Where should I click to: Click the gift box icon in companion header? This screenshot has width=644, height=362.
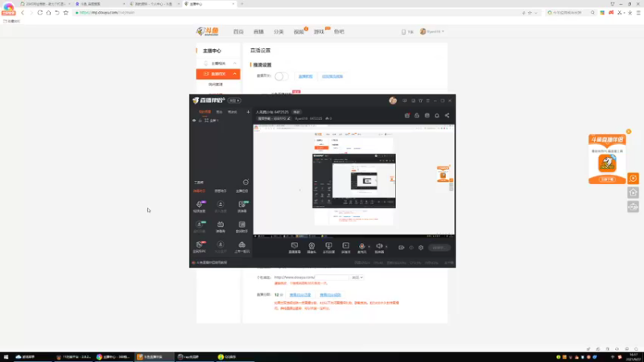(x=407, y=115)
